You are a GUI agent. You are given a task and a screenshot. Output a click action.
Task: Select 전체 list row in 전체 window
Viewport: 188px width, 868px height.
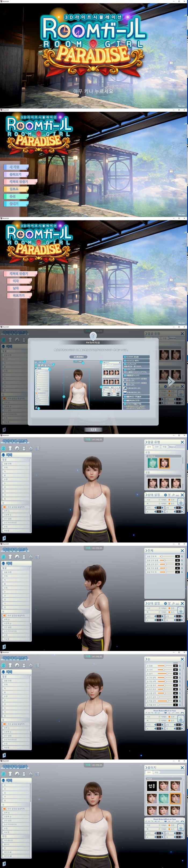[16, 576]
